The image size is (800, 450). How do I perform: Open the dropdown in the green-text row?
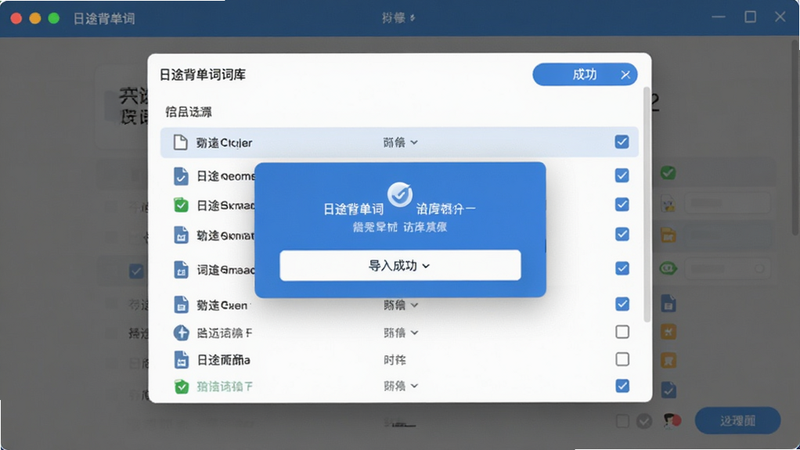click(x=401, y=386)
